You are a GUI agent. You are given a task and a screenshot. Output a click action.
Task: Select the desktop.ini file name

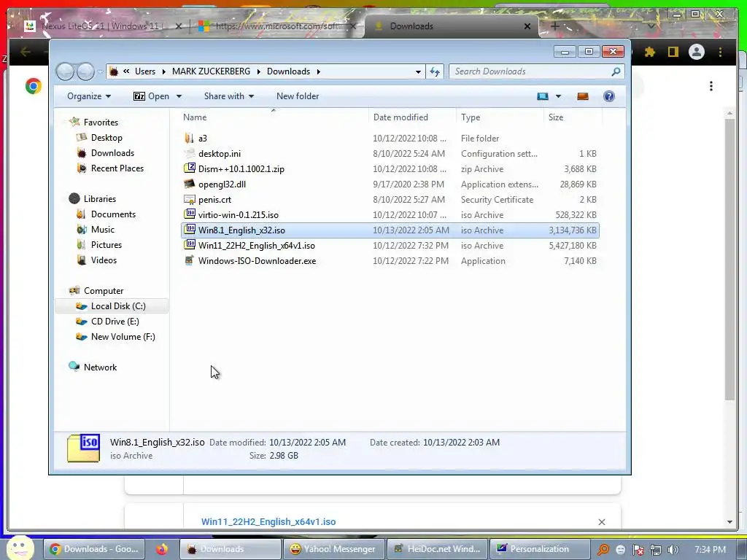coord(220,153)
